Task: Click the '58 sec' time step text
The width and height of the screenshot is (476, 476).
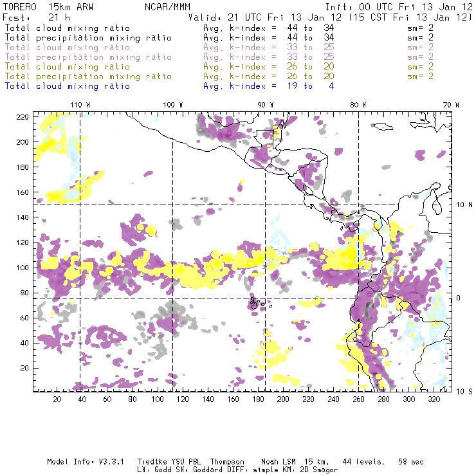Action: click(x=411, y=462)
